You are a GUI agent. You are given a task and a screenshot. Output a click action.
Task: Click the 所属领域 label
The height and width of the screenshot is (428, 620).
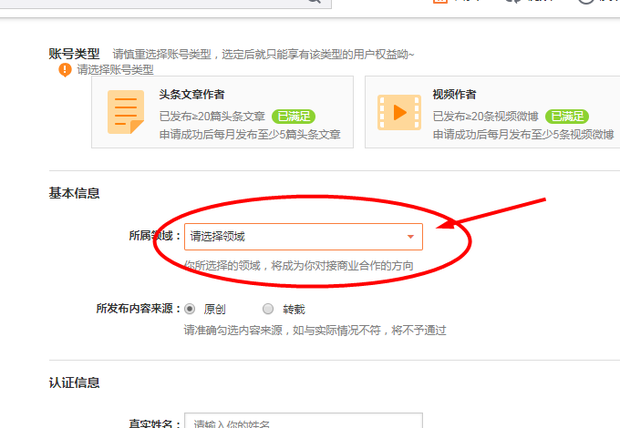pyautogui.click(x=155, y=236)
